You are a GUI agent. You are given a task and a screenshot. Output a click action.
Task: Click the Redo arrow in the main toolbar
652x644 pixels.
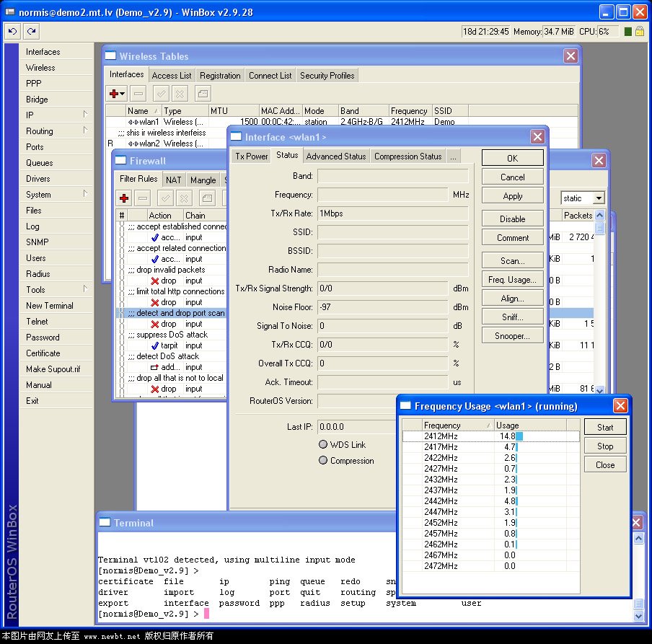pyautogui.click(x=31, y=31)
